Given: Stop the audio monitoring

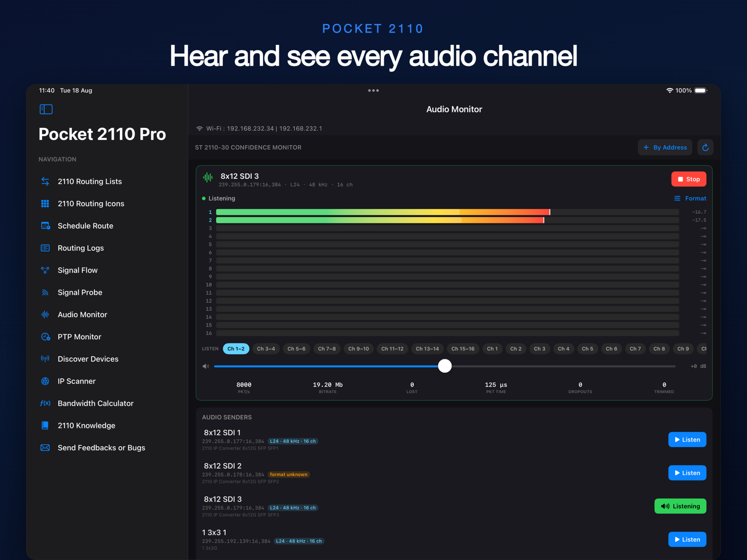Looking at the screenshot, I should 689,179.
